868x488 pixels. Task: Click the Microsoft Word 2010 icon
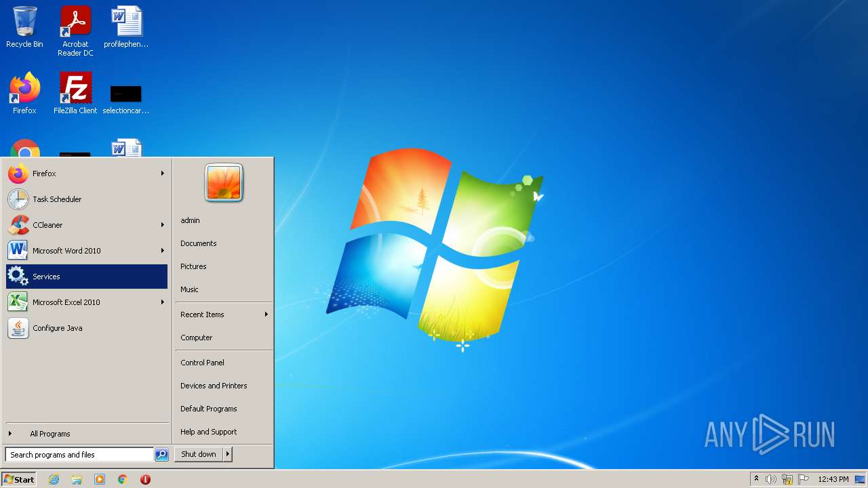pos(18,251)
